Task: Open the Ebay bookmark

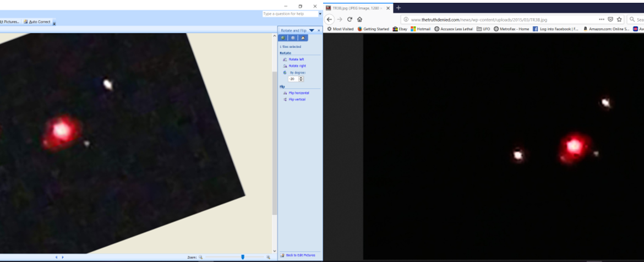Action: click(x=400, y=29)
